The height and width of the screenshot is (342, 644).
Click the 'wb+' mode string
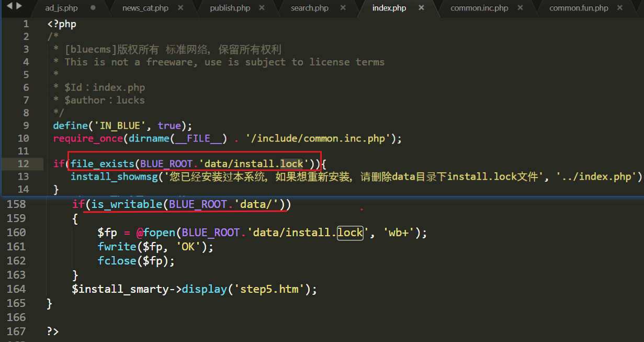click(398, 233)
